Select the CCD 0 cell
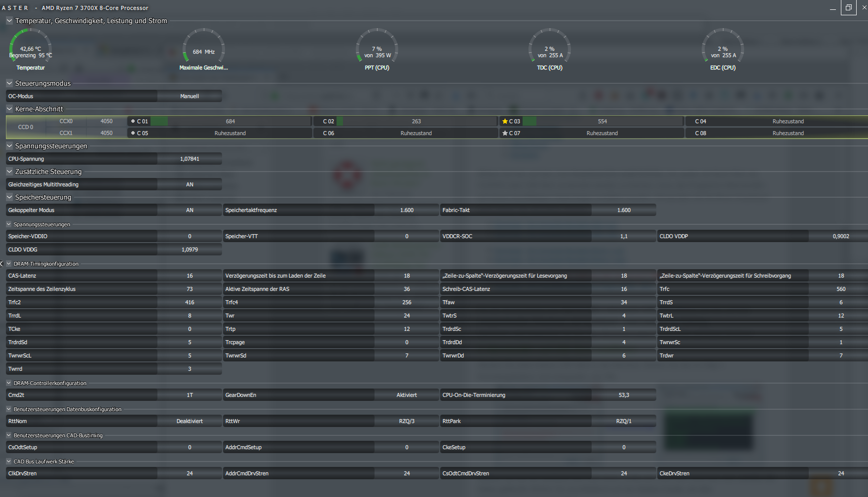The height and width of the screenshot is (497, 868). tap(26, 127)
